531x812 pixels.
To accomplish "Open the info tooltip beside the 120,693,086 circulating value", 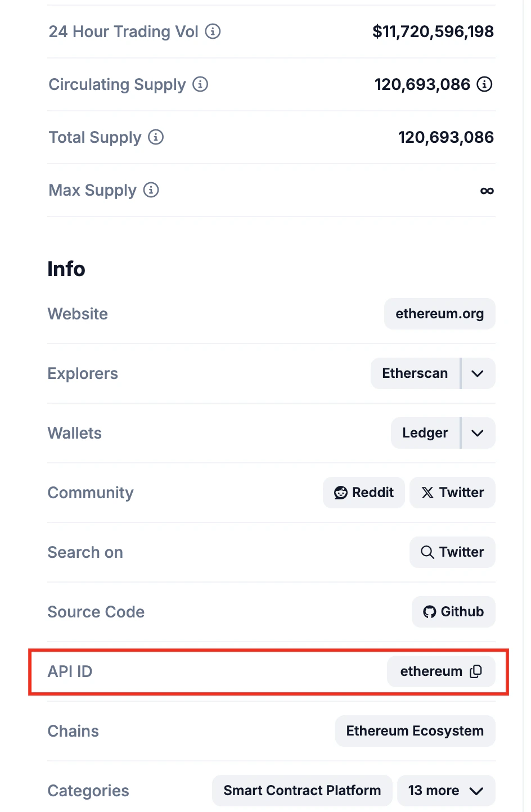I will (x=485, y=84).
